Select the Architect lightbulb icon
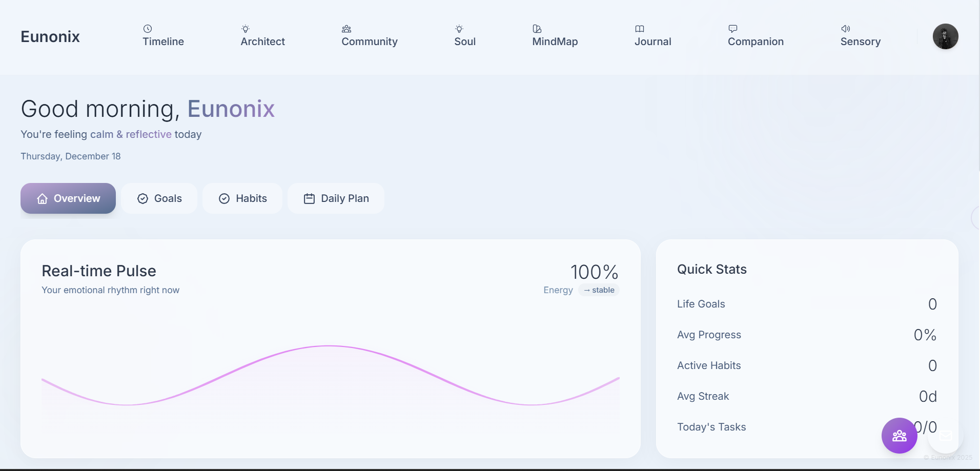Image resolution: width=980 pixels, height=471 pixels. 246,28
